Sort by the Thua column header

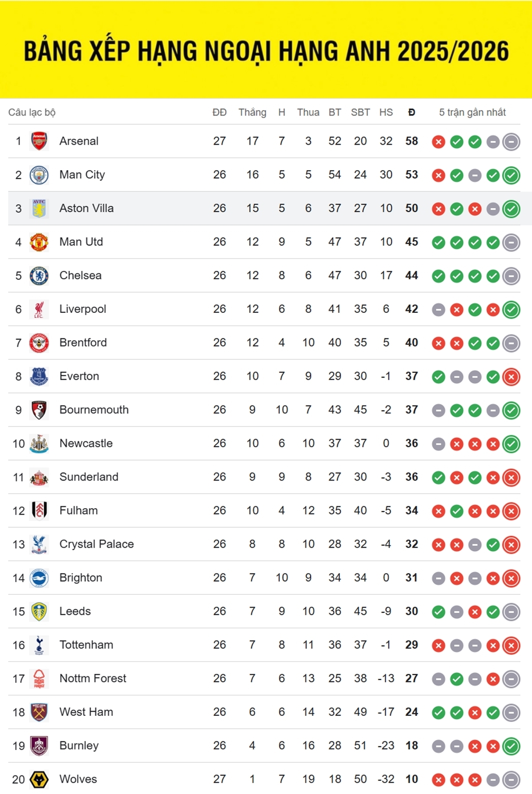click(x=308, y=112)
